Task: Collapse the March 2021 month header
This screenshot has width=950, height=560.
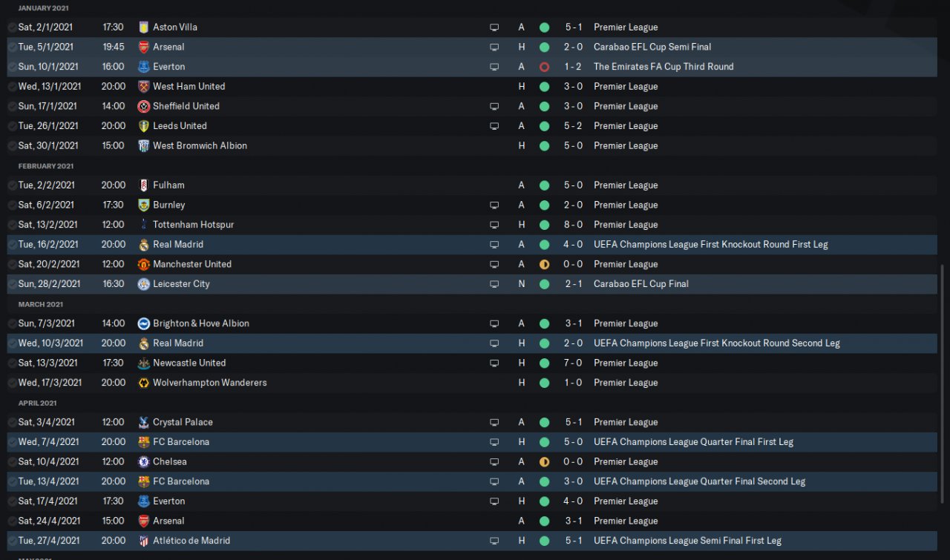Action: [x=41, y=304]
